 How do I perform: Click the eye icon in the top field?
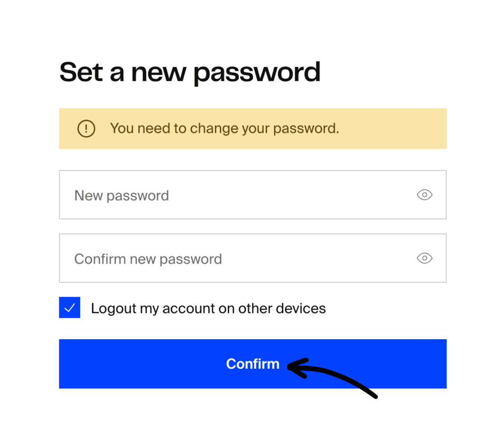pyautogui.click(x=425, y=195)
